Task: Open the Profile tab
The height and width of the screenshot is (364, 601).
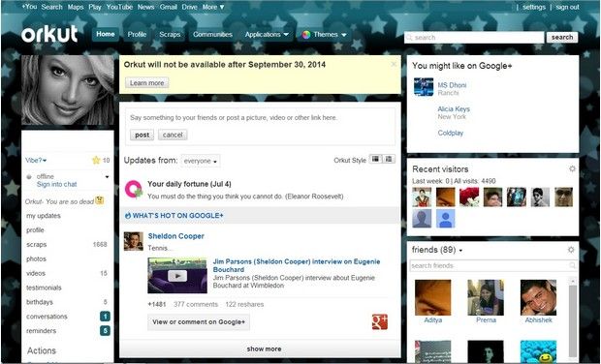Action: click(137, 35)
